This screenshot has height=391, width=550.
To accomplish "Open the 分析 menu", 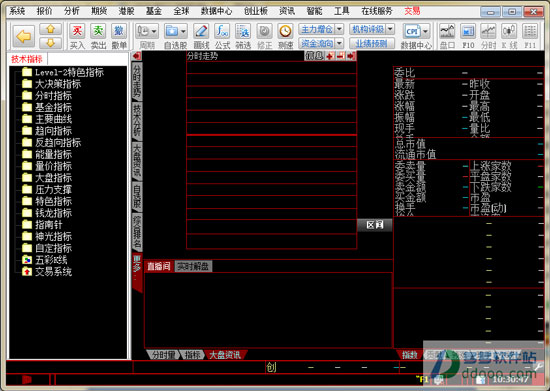I will point(72,11).
